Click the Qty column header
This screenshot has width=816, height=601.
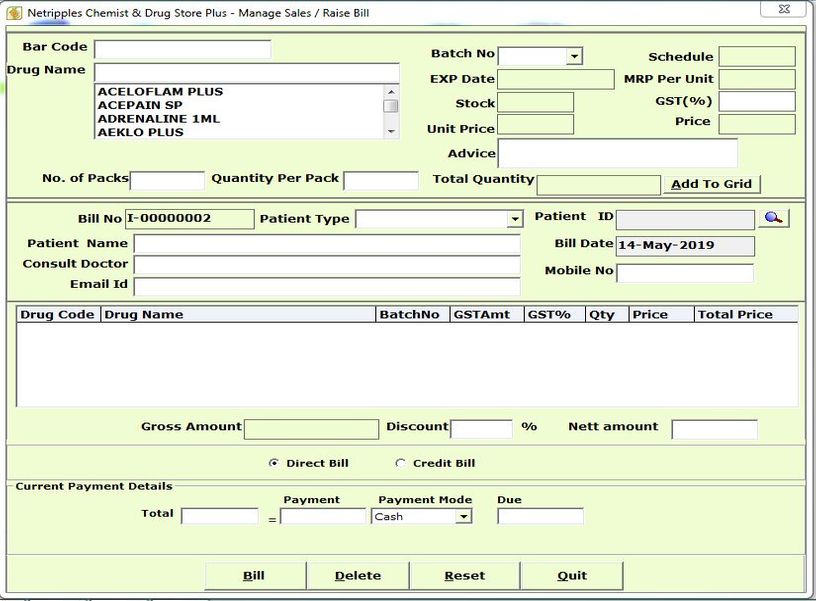[607, 314]
